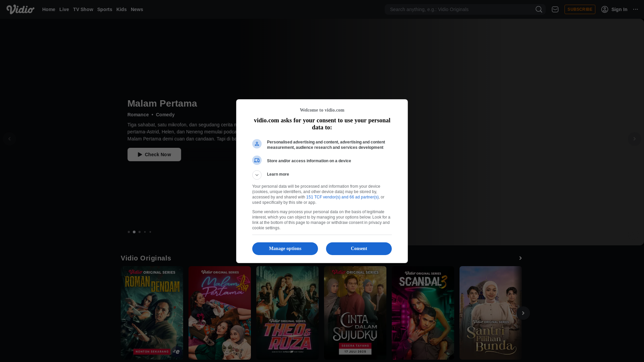Click the Comedy genre label

tap(165, 115)
